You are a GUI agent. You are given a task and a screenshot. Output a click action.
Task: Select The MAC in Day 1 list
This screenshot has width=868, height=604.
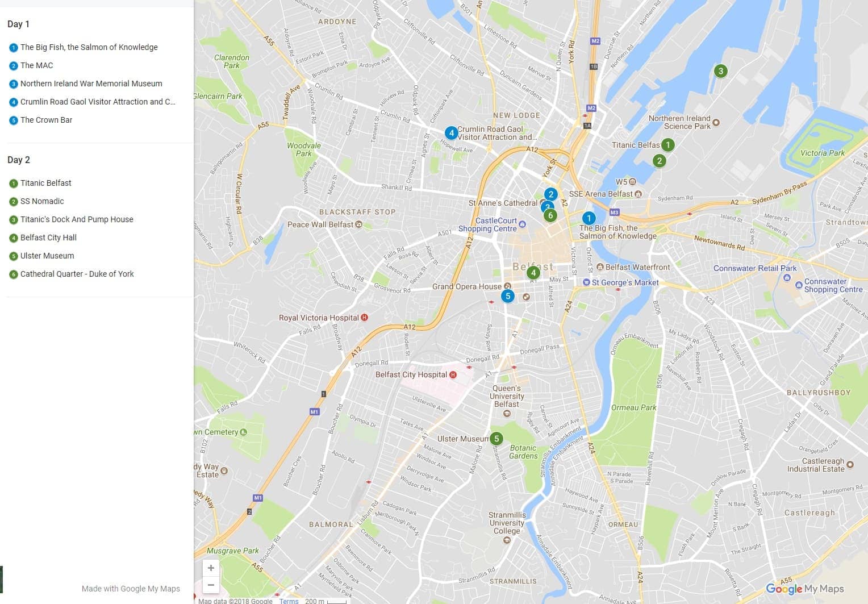coord(37,65)
